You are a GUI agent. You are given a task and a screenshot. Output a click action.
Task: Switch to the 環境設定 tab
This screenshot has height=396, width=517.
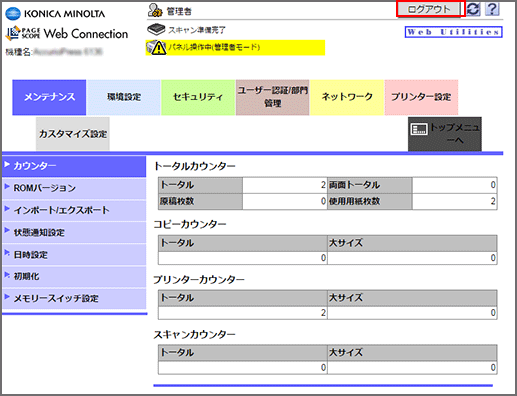(124, 97)
